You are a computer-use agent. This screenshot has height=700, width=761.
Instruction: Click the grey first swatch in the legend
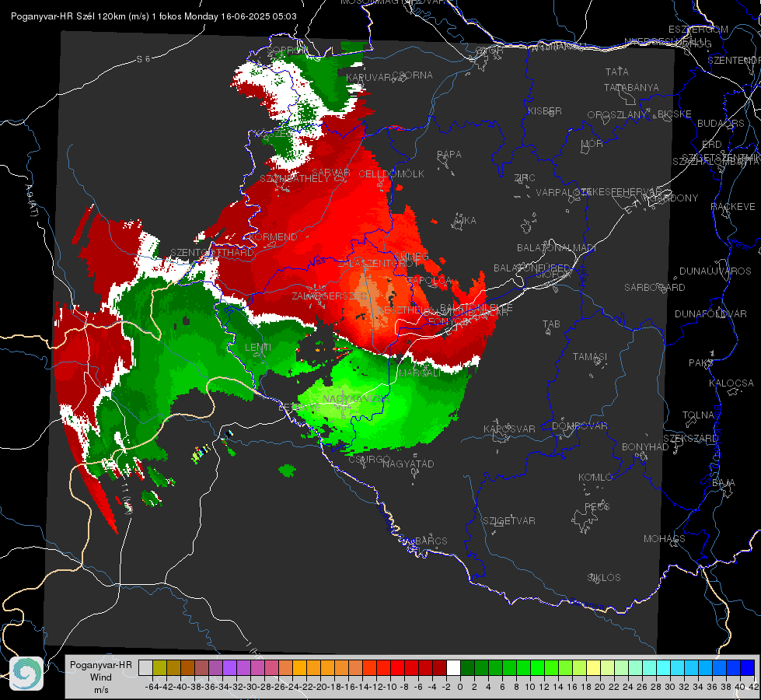(x=145, y=667)
